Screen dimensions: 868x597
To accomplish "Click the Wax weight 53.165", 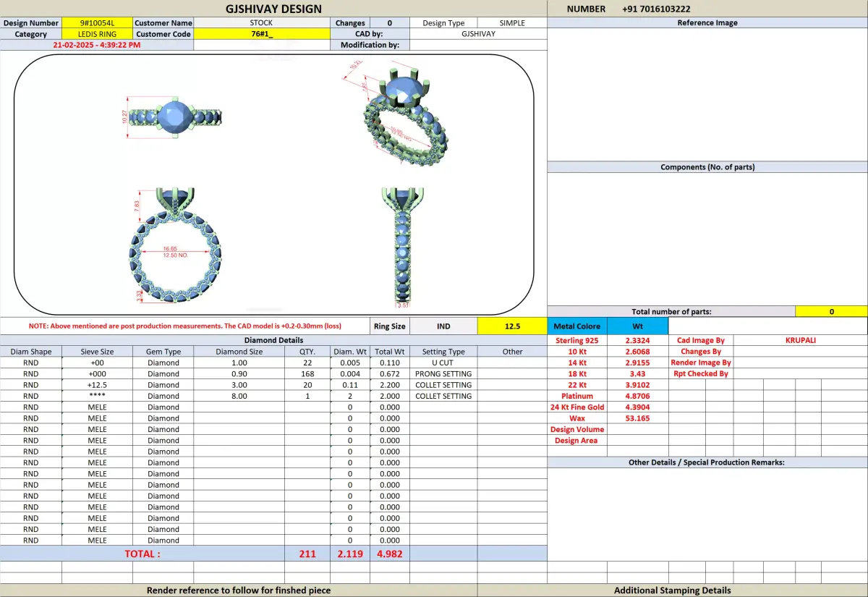I will point(637,418).
